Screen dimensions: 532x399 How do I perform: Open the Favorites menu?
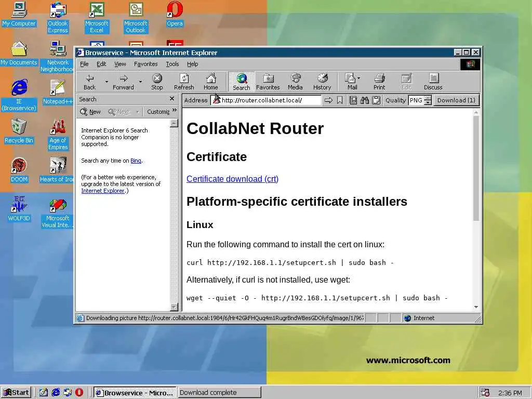146,64
